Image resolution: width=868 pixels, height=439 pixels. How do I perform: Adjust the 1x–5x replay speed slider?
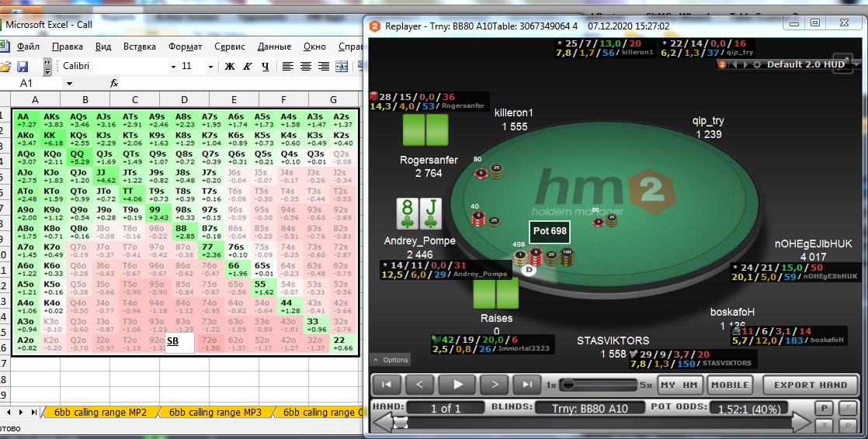599,385
